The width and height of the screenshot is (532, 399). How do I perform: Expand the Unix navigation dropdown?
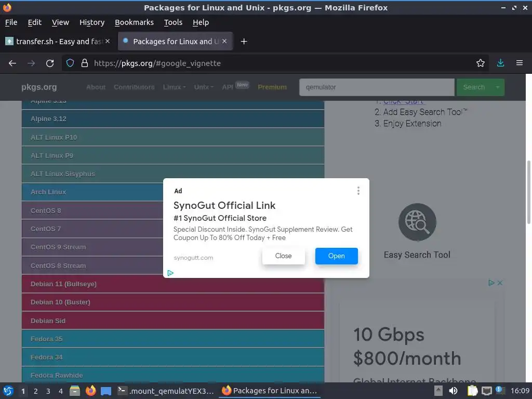(204, 87)
